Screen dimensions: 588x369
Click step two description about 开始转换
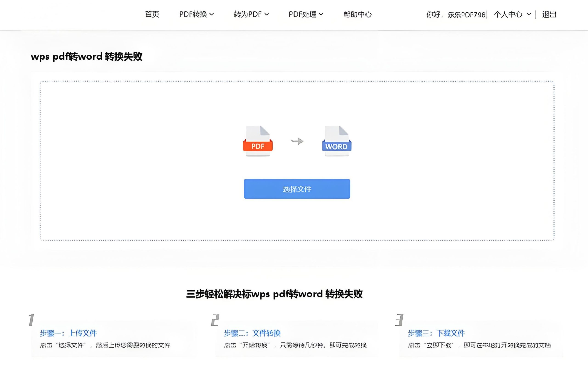tap(295, 345)
